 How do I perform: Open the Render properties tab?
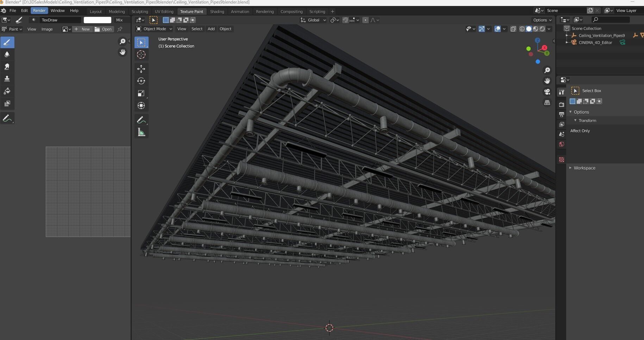[562, 104]
